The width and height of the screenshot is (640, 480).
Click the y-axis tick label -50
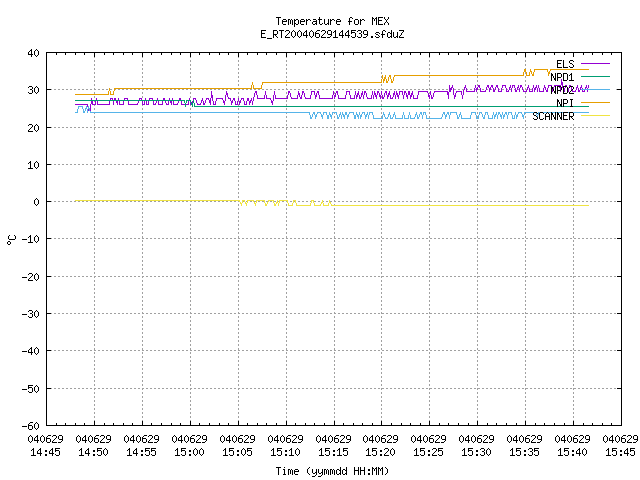(31, 389)
